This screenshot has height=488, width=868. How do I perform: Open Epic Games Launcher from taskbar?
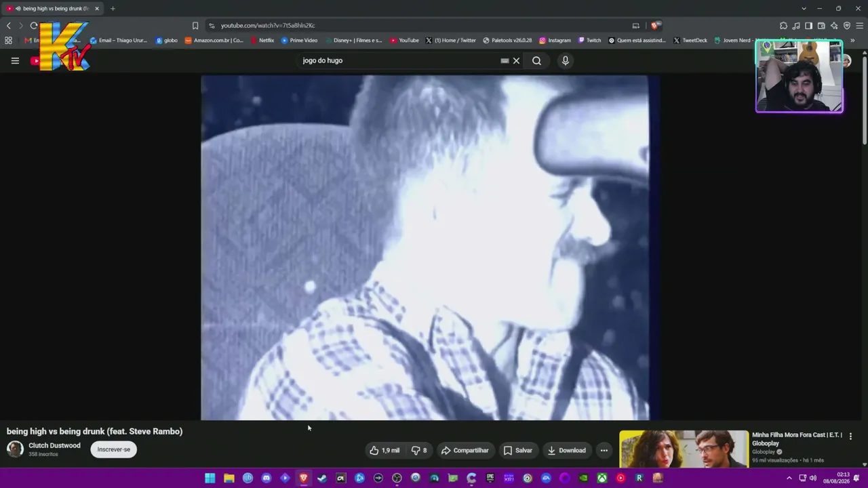(x=490, y=479)
